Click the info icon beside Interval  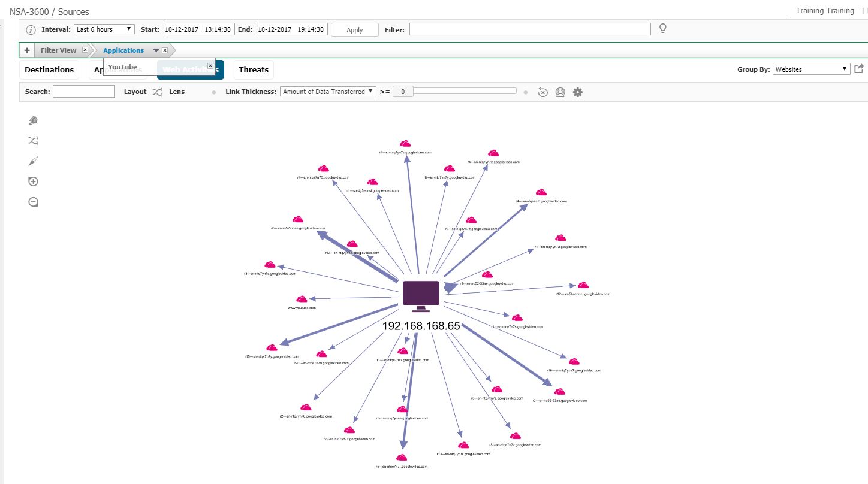pyautogui.click(x=31, y=29)
